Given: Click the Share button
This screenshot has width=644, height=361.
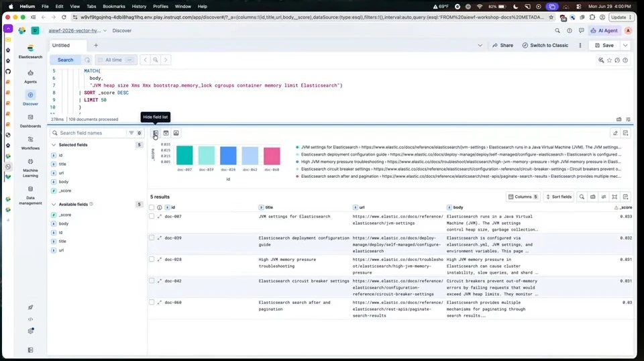Looking at the screenshot, I should pos(502,46).
